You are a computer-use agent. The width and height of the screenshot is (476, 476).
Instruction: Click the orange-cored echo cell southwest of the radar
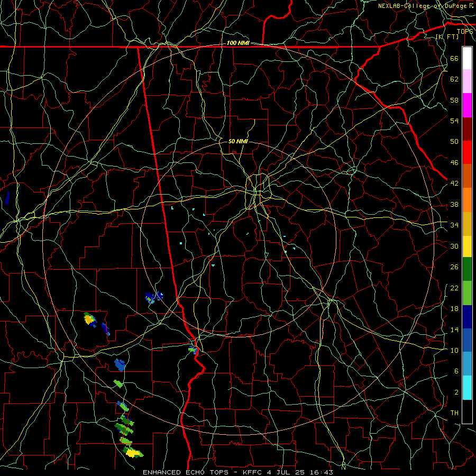coord(90,319)
